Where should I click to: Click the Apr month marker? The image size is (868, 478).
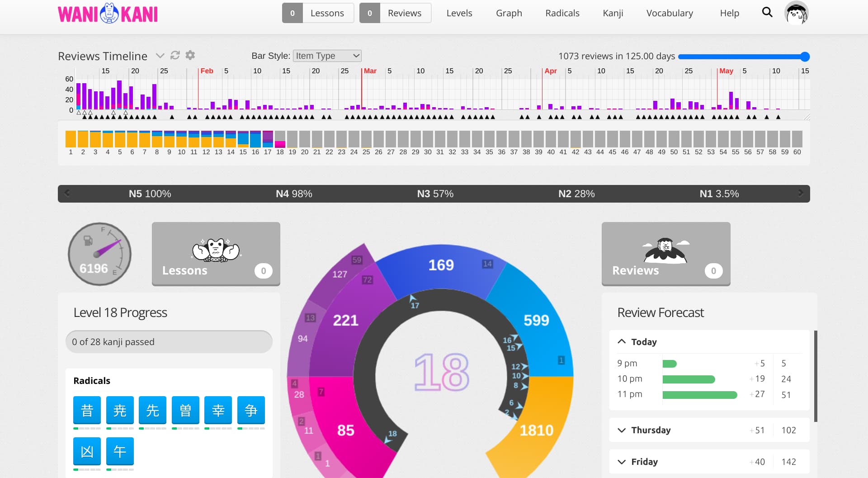(x=550, y=71)
